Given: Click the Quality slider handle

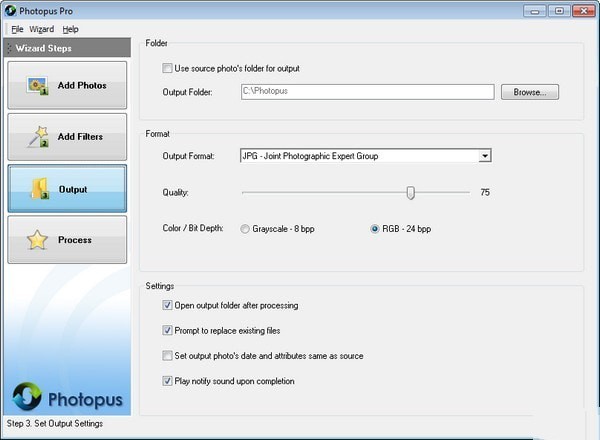Looking at the screenshot, I should [x=410, y=192].
